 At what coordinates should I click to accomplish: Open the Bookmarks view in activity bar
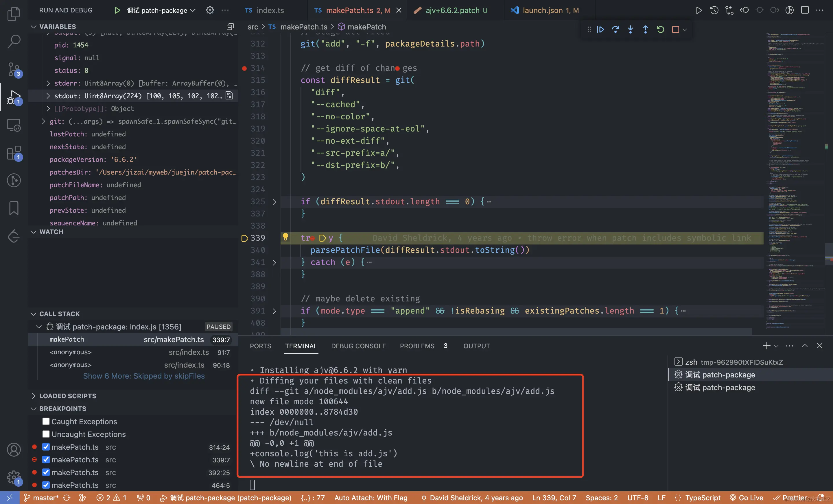14,208
